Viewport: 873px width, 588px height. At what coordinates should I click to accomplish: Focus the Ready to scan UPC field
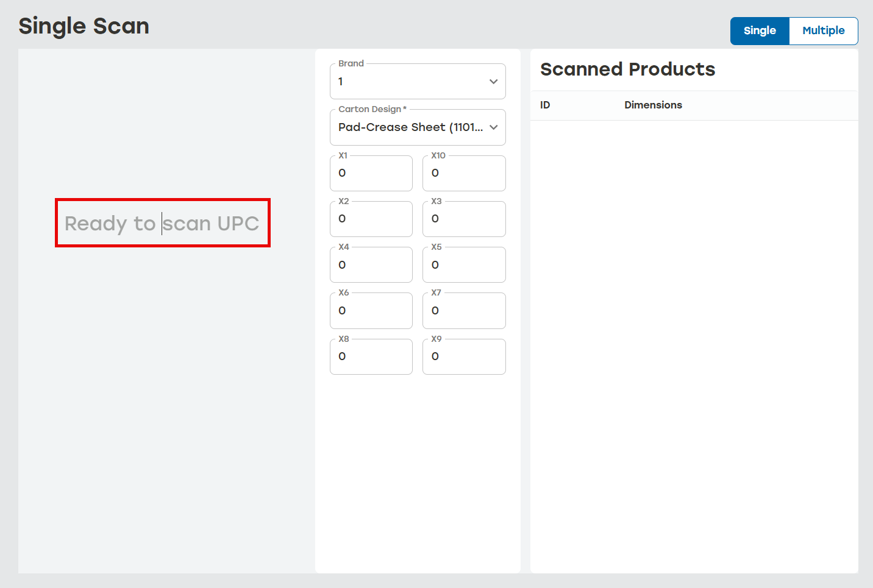point(163,223)
